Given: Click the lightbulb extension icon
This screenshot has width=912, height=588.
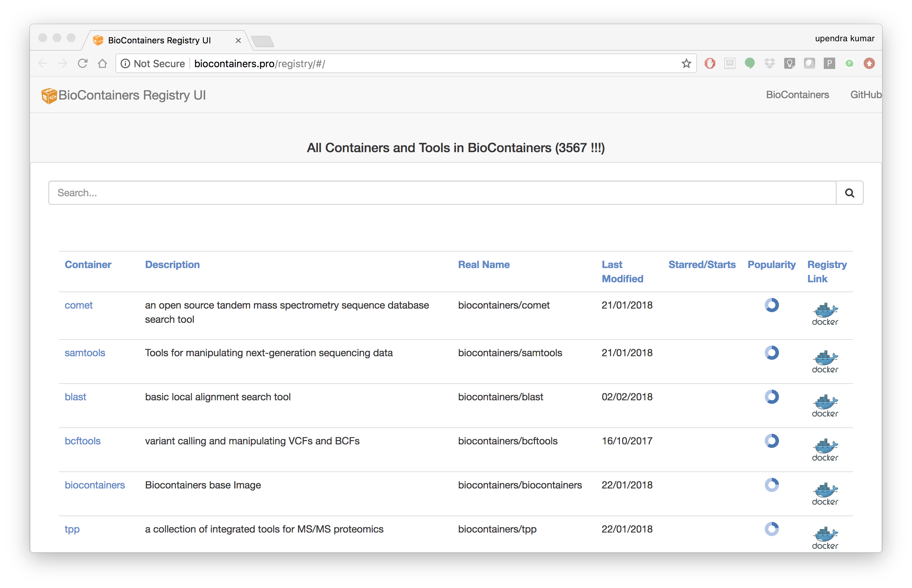Looking at the screenshot, I should (x=789, y=63).
